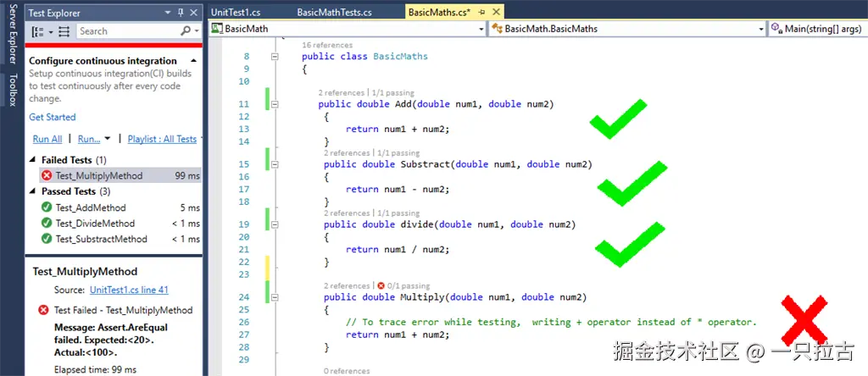Open UnitTest1.cs line 41 source link
The image size is (868, 376).
(129, 290)
